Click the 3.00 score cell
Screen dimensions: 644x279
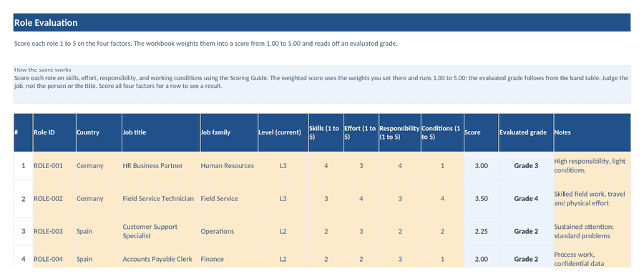[482, 166]
